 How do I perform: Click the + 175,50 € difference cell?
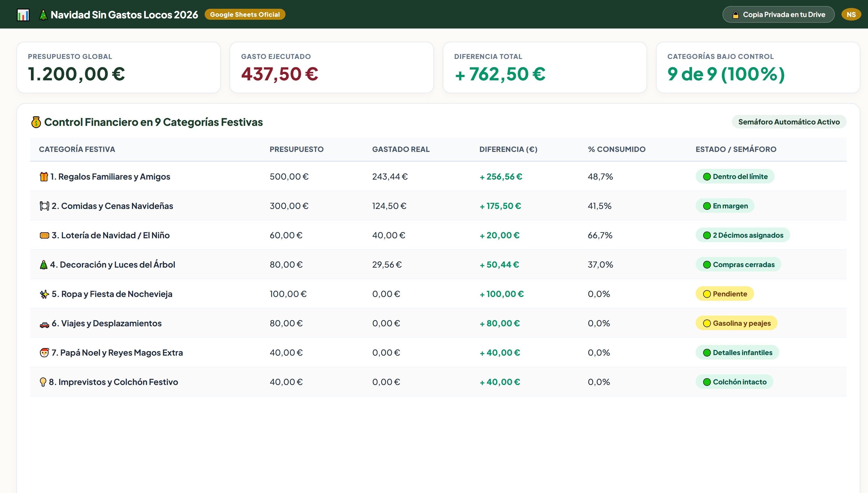point(500,206)
